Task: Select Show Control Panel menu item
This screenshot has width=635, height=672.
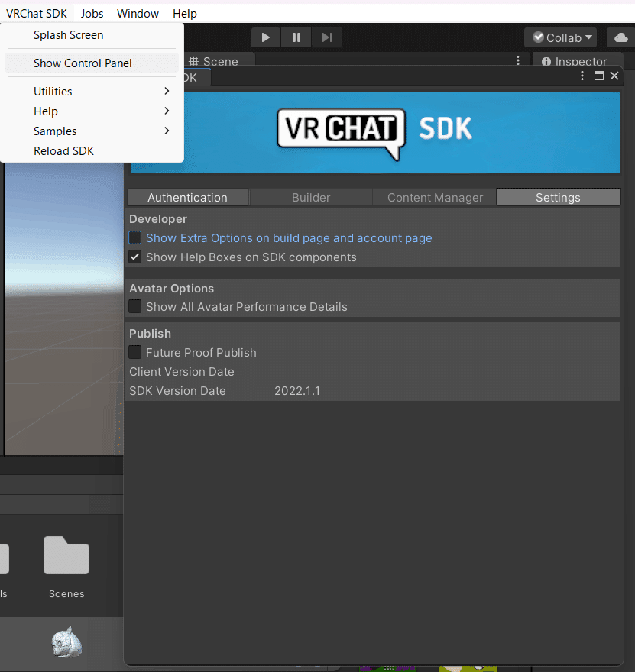Action: (92, 63)
